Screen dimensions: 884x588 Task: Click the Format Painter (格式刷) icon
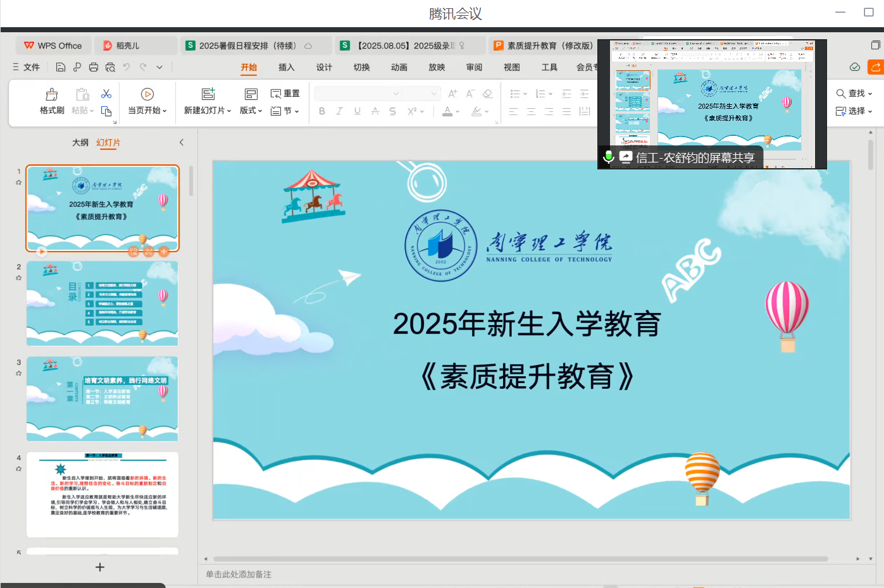[x=52, y=95]
